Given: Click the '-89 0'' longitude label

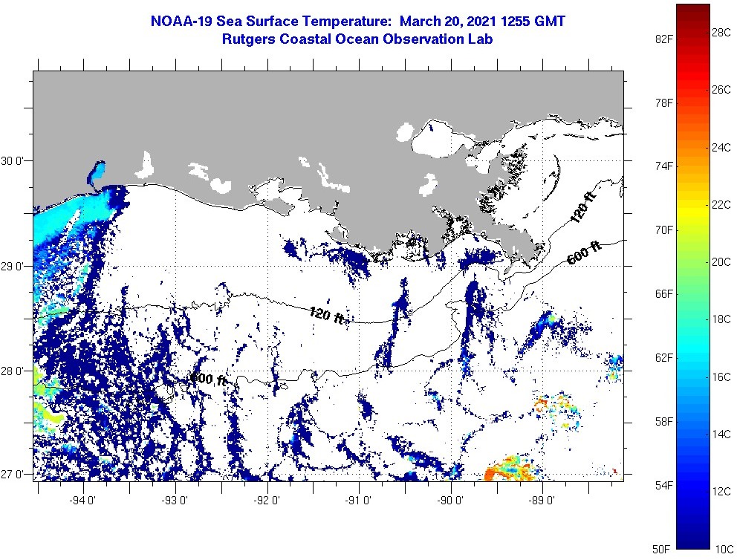Looking at the screenshot, I should pos(542,501).
